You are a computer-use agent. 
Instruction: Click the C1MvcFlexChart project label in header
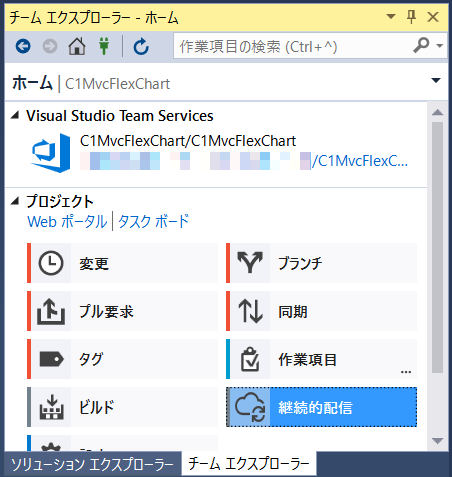point(117,84)
